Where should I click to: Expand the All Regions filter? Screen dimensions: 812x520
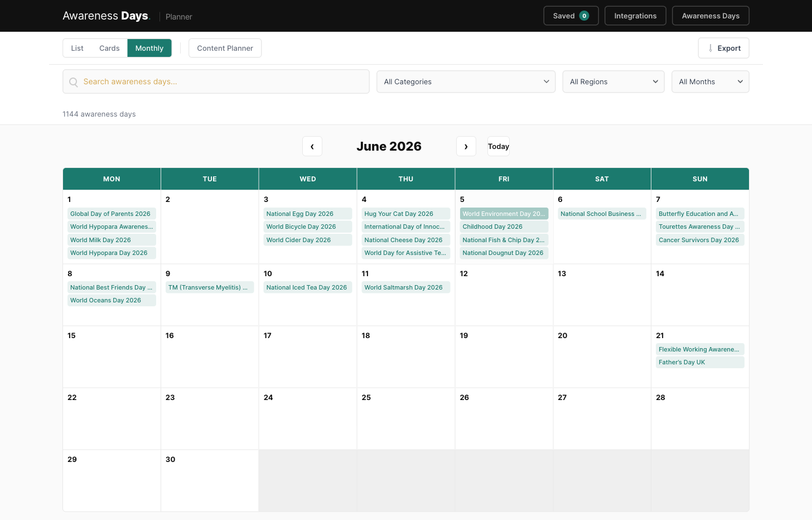click(613, 81)
